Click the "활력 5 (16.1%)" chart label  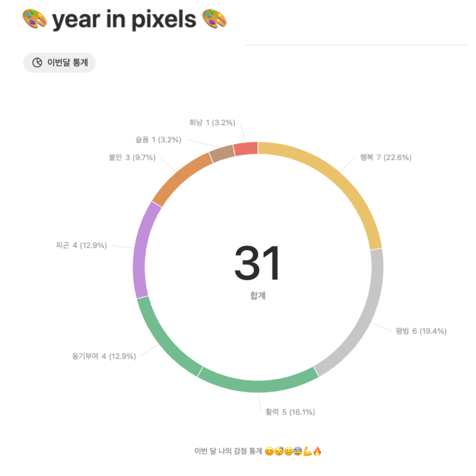click(290, 412)
